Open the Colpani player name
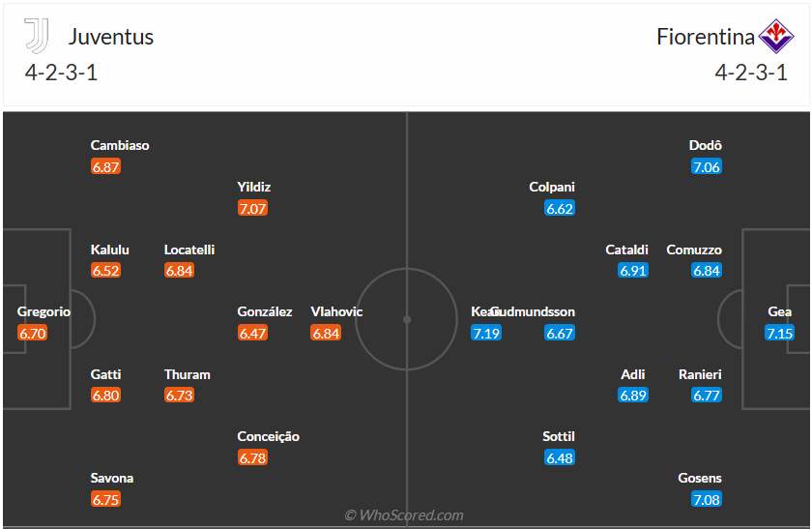 [552, 187]
